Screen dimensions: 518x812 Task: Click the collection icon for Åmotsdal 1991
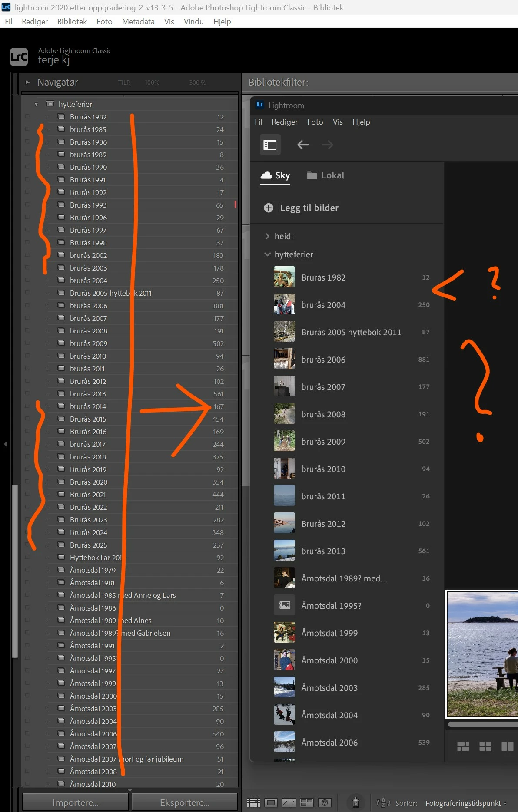point(61,645)
